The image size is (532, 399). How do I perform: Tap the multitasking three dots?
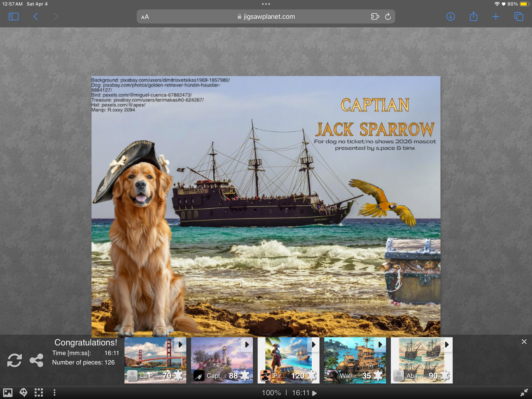point(266,4)
